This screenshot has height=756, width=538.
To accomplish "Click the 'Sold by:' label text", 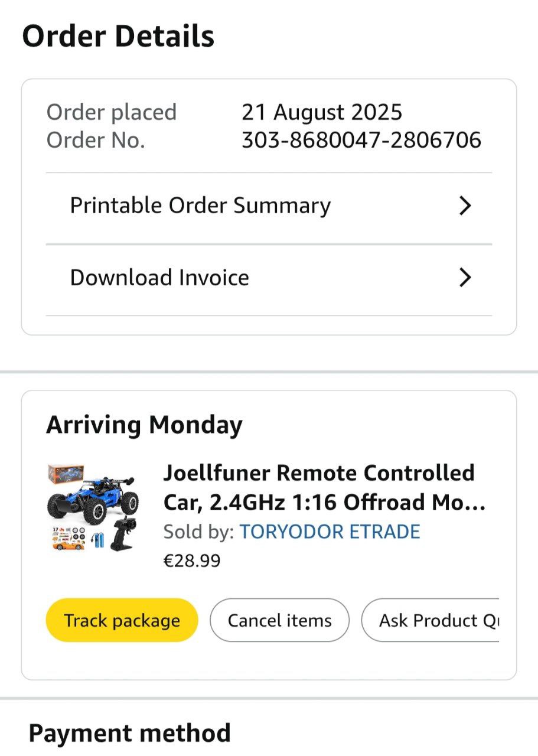I will [x=198, y=532].
